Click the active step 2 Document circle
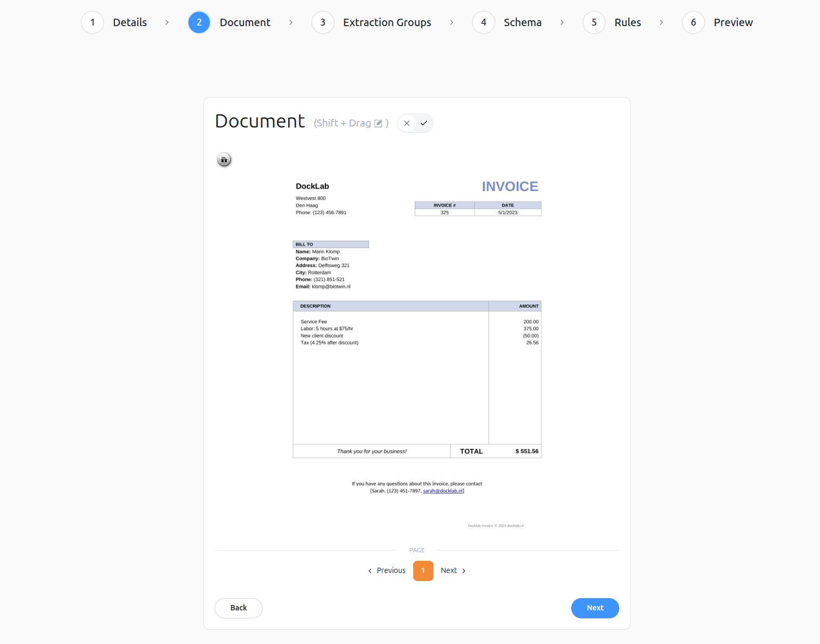Screen dimensions: 820x644 click(199, 22)
